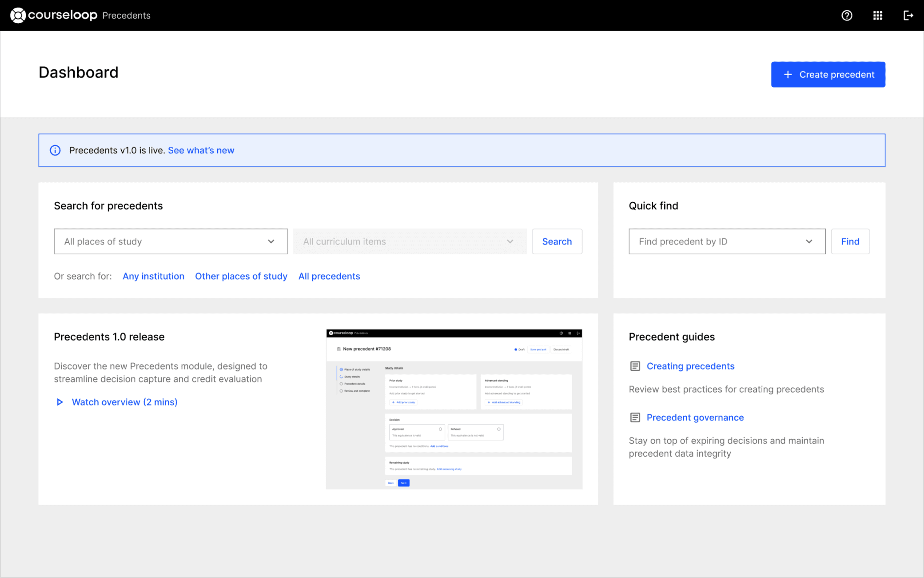Click the logout exit icon
Image resolution: width=924 pixels, height=578 pixels.
pyautogui.click(x=908, y=16)
